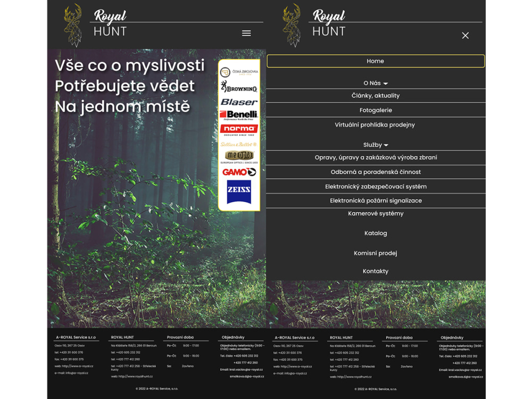532x399 pixels.
Task: Click hero line 'Potřebujete vědet'
Action: click(x=124, y=86)
